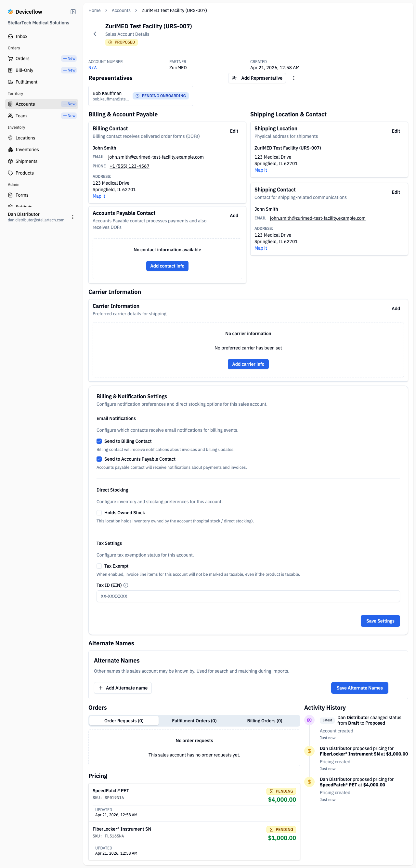Open Locations in the Inventory section
The height and width of the screenshot is (868, 416).
pos(25,138)
